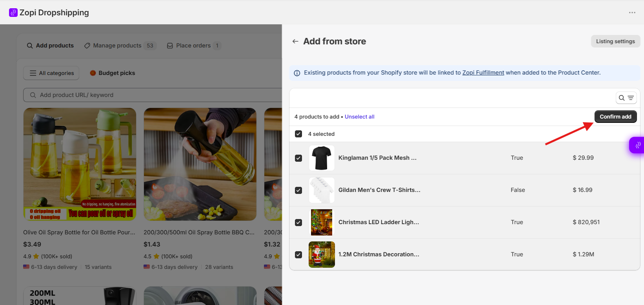Uncheck the Gildan Men's Crew T-Shirts checkbox
Screen dimensions: 644x305
pyautogui.click(x=298, y=190)
